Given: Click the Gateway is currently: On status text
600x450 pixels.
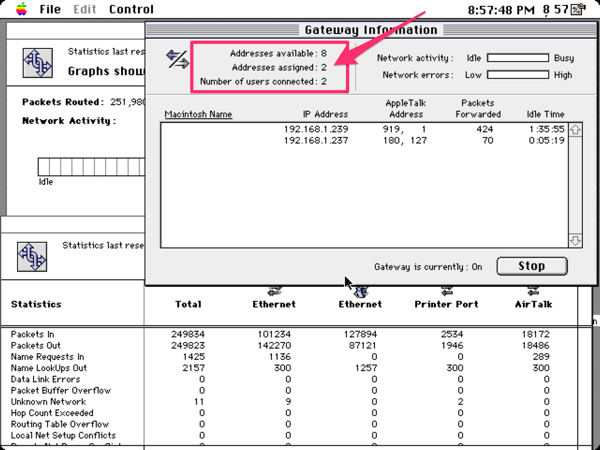Looking at the screenshot, I should click(428, 267).
